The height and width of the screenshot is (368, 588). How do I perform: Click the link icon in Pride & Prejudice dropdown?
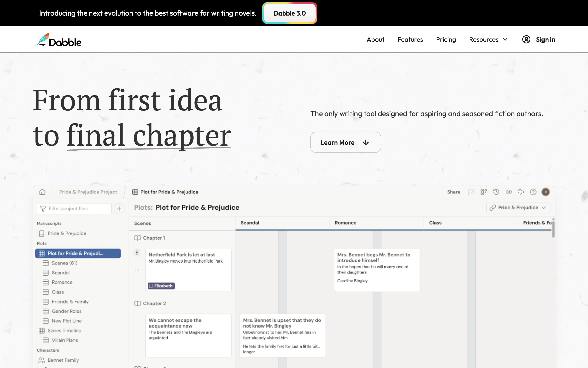(x=492, y=208)
